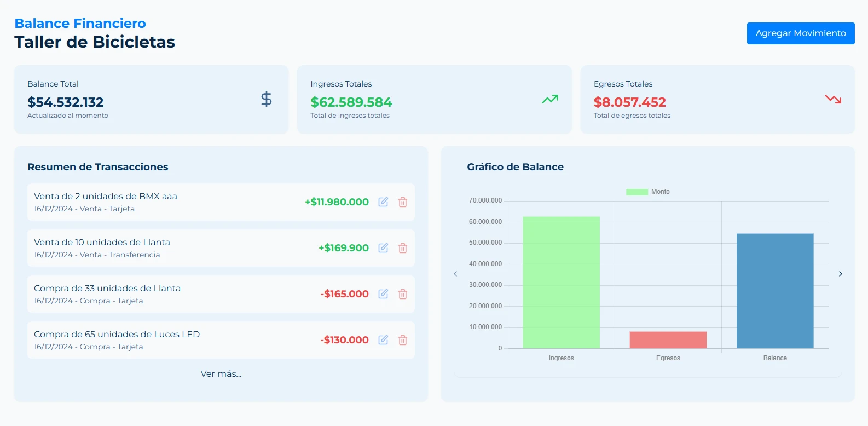This screenshot has width=868, height=426.
Task: Go to previous chart with left chevron
Action: tap(455, 274)
